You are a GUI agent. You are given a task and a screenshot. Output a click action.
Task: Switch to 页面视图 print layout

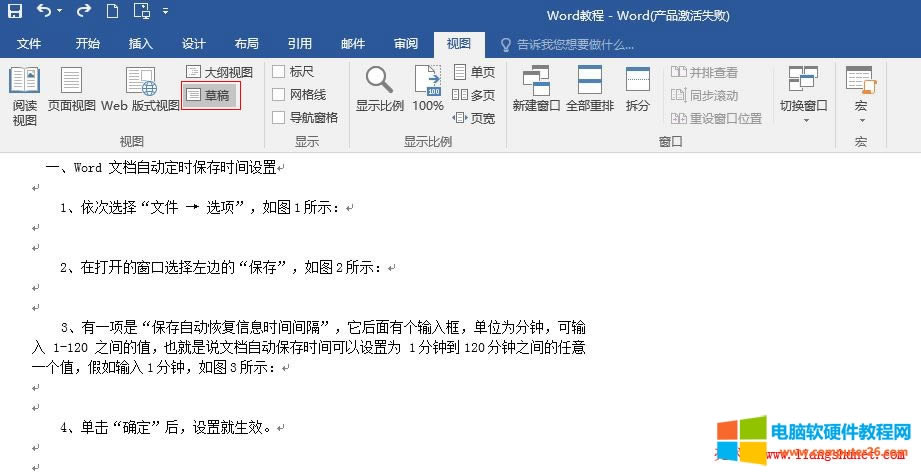point(71,90)
